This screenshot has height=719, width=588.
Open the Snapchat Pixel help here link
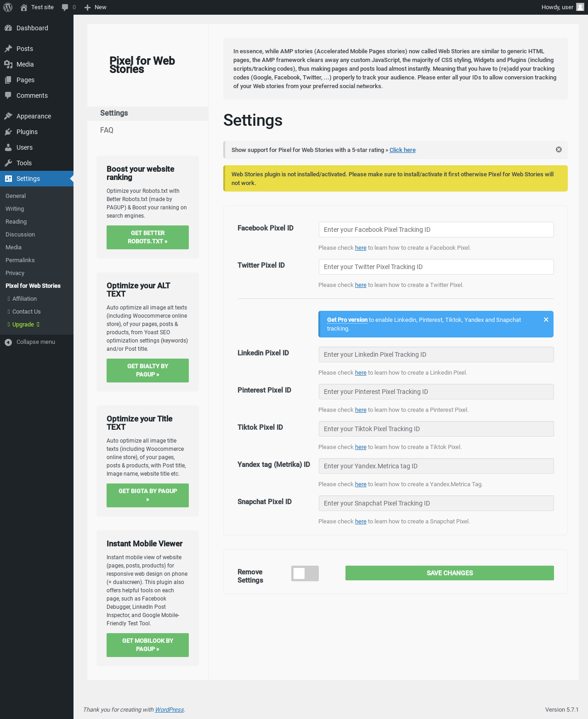pyautogui.click(x=361, y=522)
